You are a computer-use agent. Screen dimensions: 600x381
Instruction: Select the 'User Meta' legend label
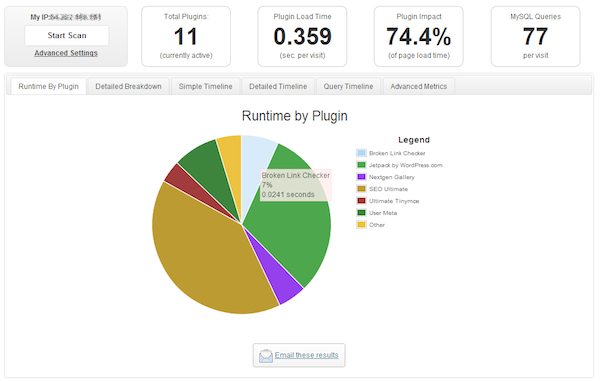(x=383, y=213)
